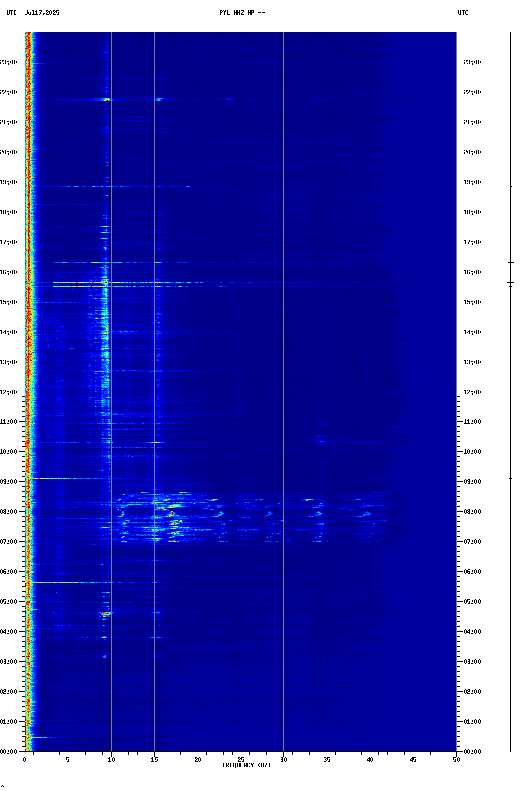Screen dimensions: 532x791
Task: Click the right-axis 02:00 time label
Action: tap(472, 692)
